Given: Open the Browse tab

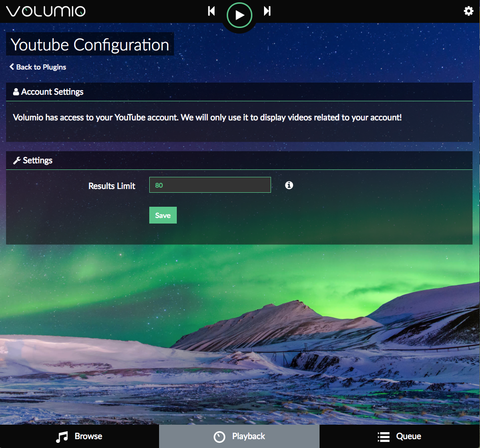Looking at the screenshot, I should click(x=79, y=436).
